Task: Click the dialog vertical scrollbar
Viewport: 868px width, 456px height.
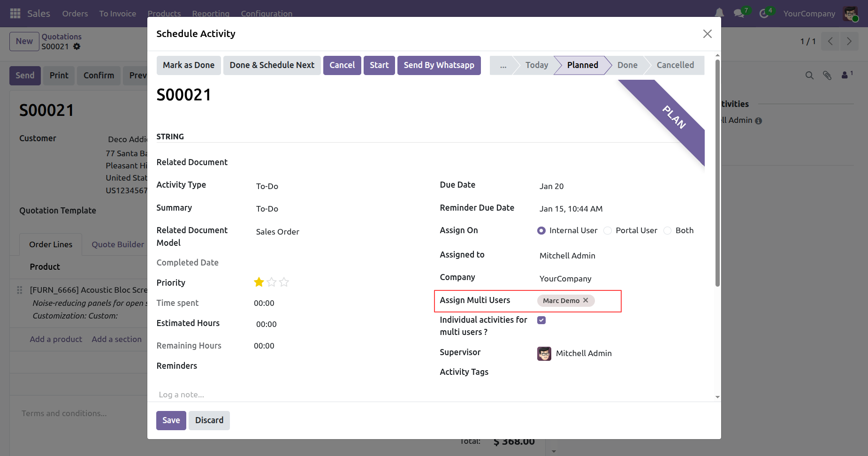Action: pos(717,172)
